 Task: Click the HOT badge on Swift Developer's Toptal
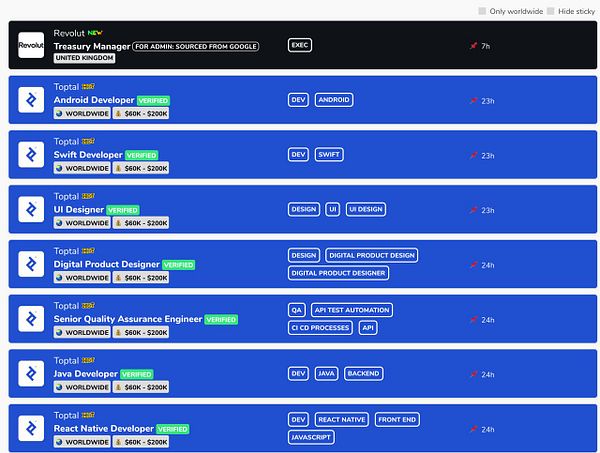(88, 141)
